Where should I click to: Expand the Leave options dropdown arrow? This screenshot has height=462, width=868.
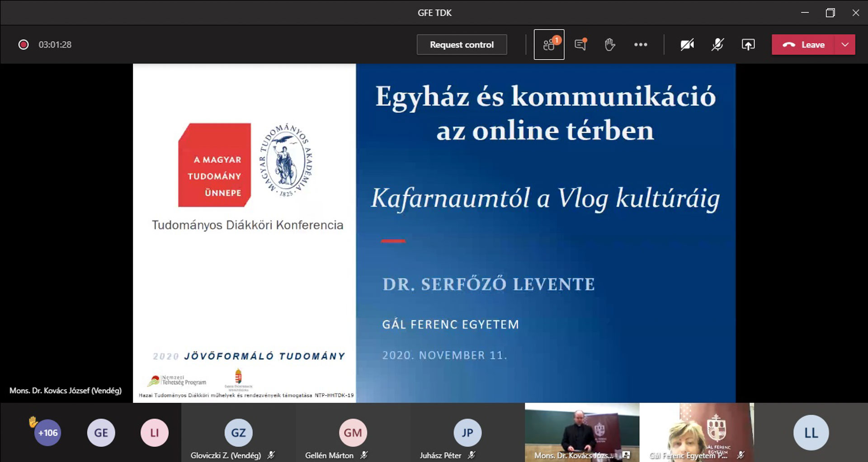(x=845, y=45)
